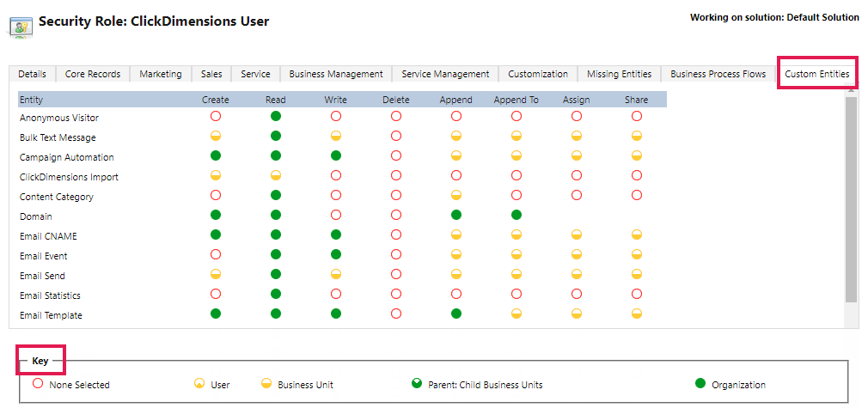This screenshot has height=408, width=868.
Task: Toggle Append privilege for Campaign Automation
Action: click(x=456, y=156)
